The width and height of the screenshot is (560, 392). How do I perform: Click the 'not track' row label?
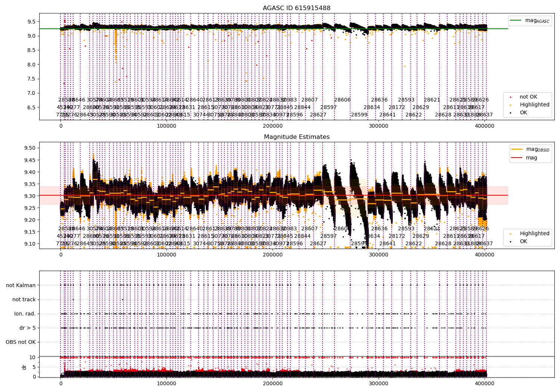[x=24, y=300]
